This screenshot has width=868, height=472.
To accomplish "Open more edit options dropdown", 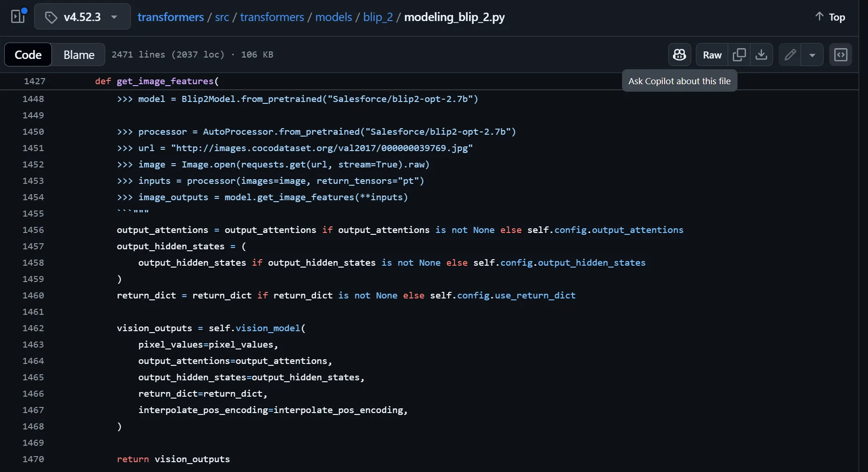I will pyautogui.click(x=812, y=55).
